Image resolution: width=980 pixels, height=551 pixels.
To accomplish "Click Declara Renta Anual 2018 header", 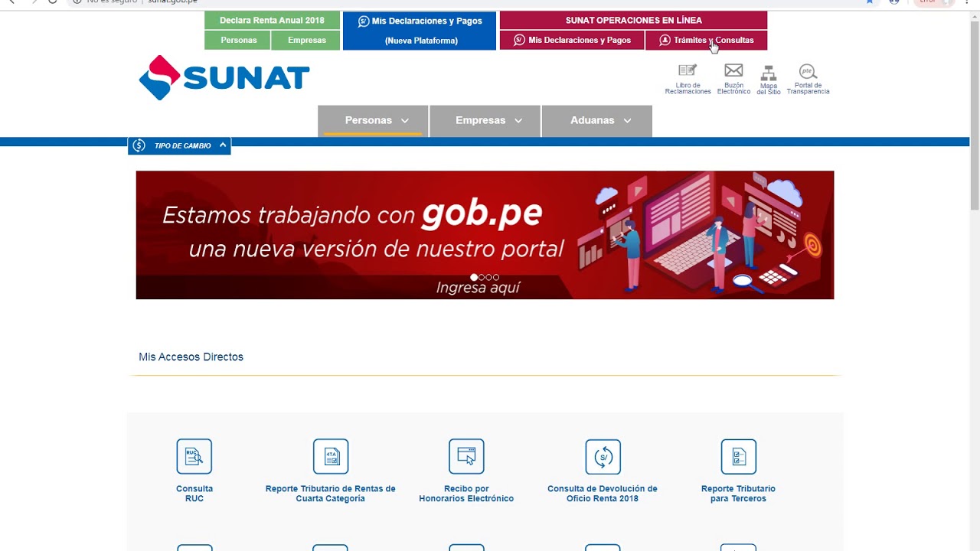I will (x=272, y=21).
